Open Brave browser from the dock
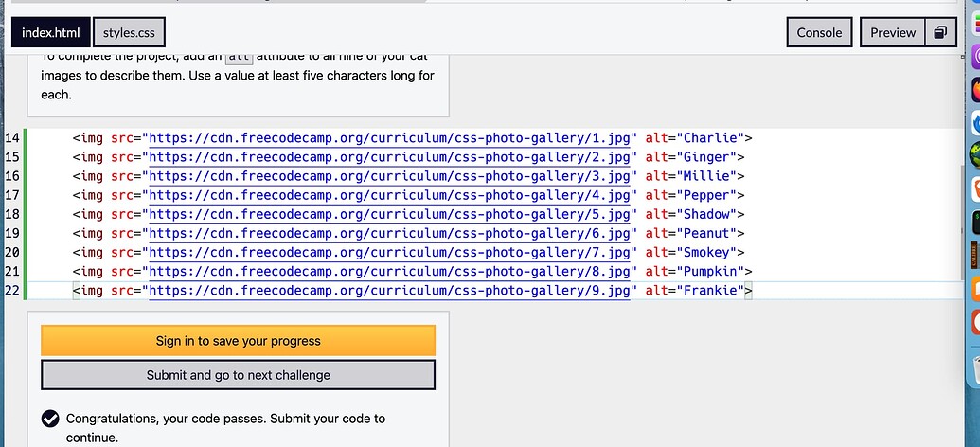Screen dimensions: 980x447 pos(973,189)
